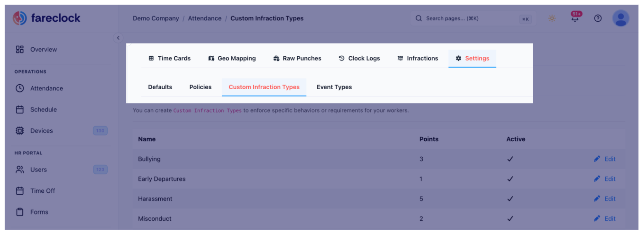Switch to the Geo Mapping tab

tap(232, 58)
